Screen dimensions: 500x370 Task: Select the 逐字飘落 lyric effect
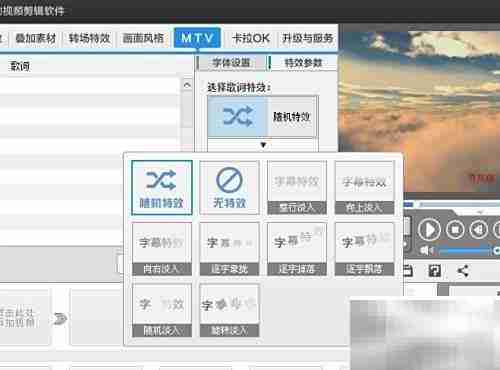[364, 249]
